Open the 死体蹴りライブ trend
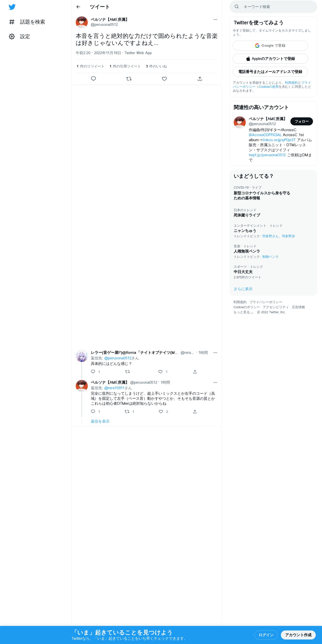Screen dimensions: 322x644 (x=247, y=215)
